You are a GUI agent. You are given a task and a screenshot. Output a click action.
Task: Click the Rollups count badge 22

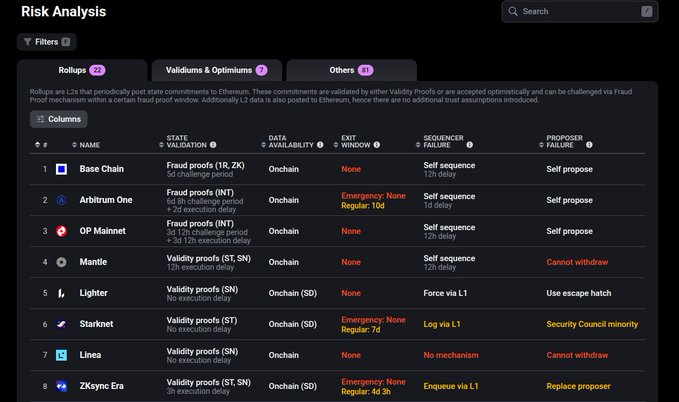coord(97,70)
